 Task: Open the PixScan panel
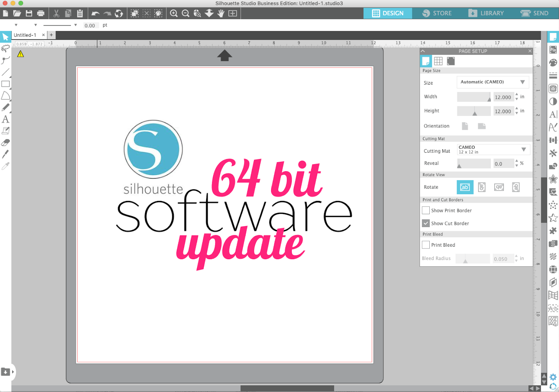[553, 50]
